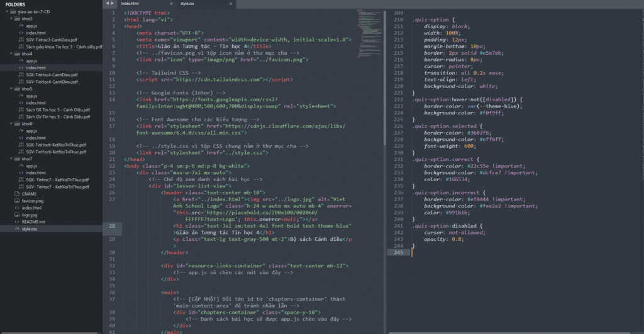Open index.html under the khoi5 folder

(x=36, y=103)
